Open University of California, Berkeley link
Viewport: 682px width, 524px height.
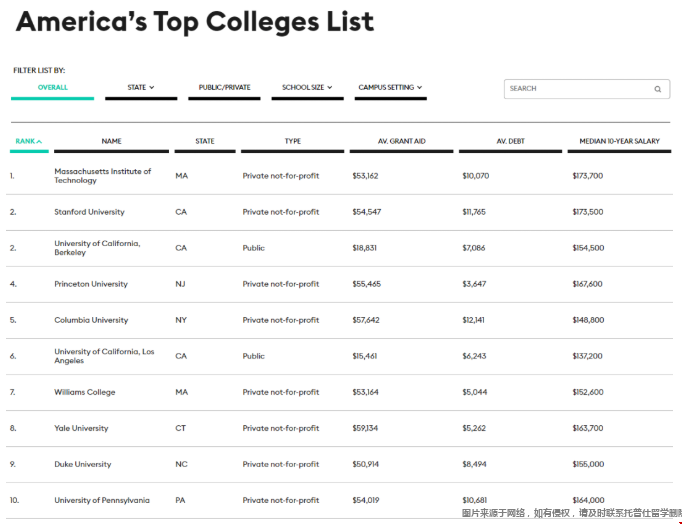pos(97,248)
